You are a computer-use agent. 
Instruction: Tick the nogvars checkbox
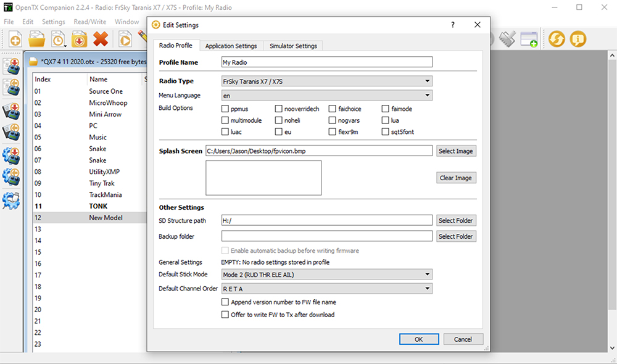pos(332,120)
